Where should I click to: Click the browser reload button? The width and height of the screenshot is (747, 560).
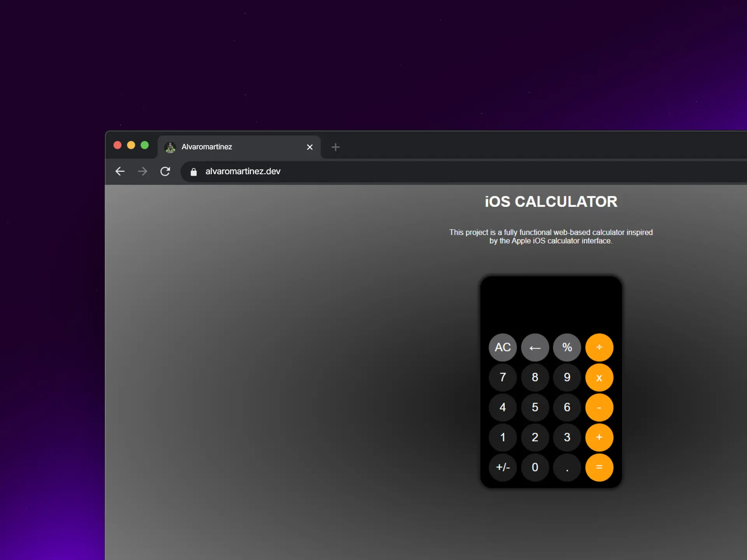[165, 171]
